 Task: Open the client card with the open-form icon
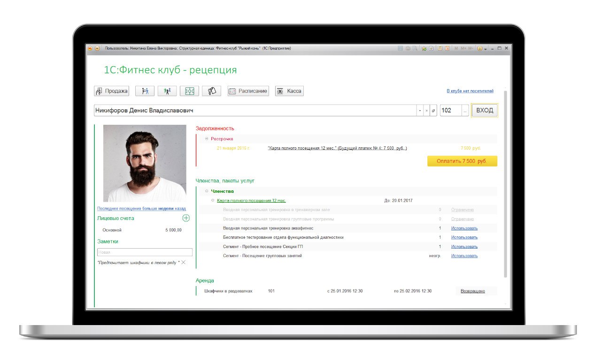(433, 111)
